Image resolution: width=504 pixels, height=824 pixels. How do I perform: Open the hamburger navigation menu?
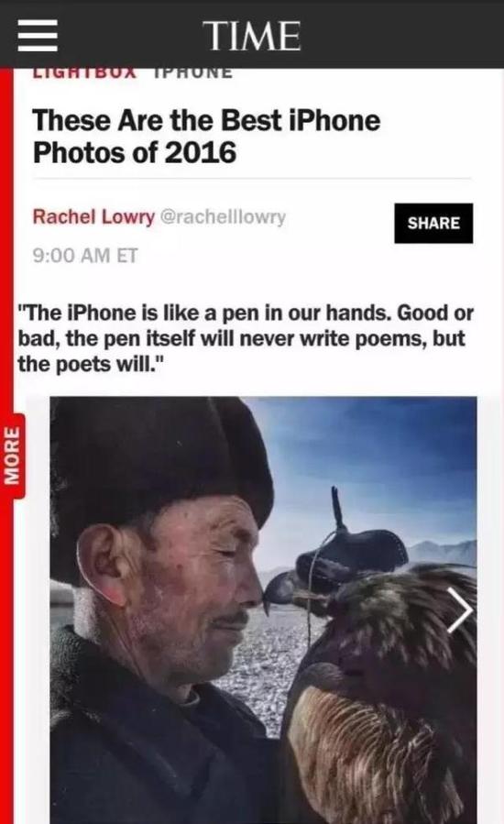click(38, 36)
